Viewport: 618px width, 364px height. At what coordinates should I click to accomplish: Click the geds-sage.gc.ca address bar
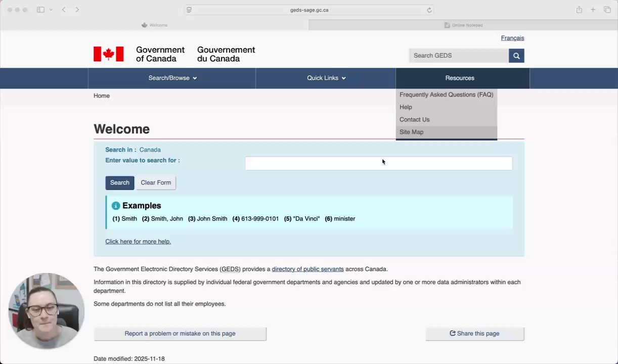309,10
